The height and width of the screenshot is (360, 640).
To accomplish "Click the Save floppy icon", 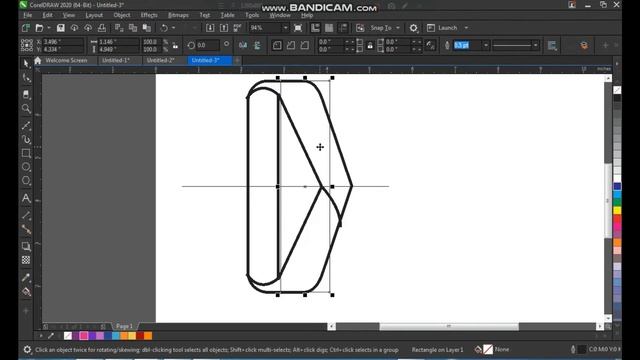I will (60, 28).
